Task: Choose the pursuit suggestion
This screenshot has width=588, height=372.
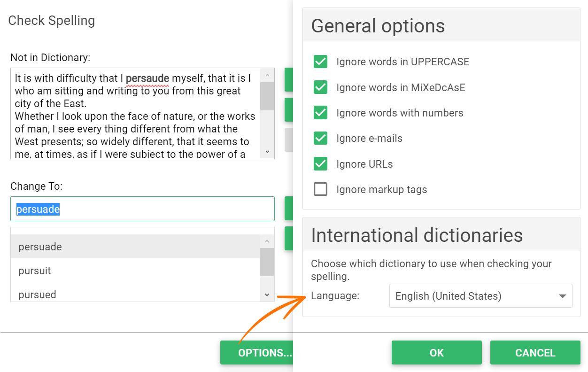Action: coord(35,271)
